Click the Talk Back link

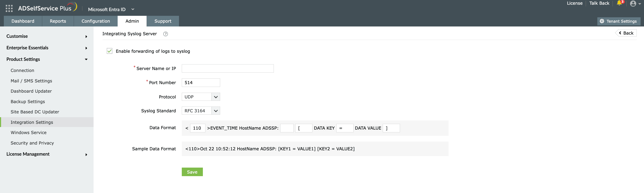599,3
